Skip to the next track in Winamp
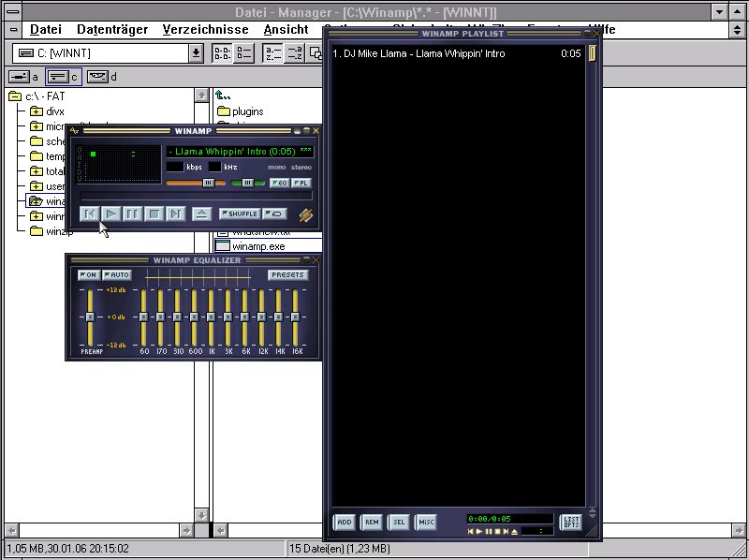The image size is (749, 560). pyautogui.click(x=175, y=214)
